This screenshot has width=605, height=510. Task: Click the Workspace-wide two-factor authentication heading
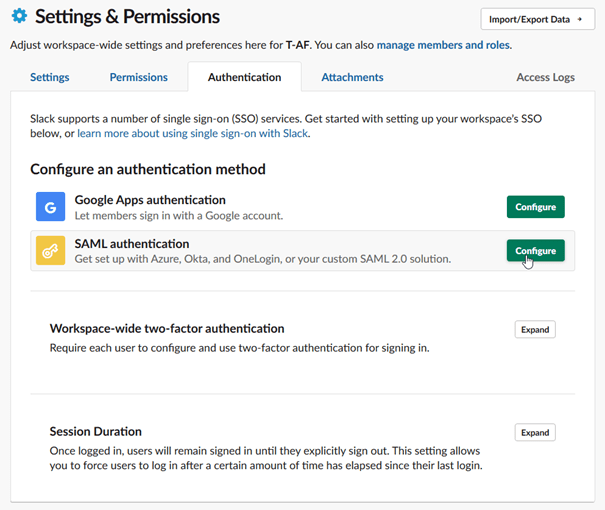point(167,328)
